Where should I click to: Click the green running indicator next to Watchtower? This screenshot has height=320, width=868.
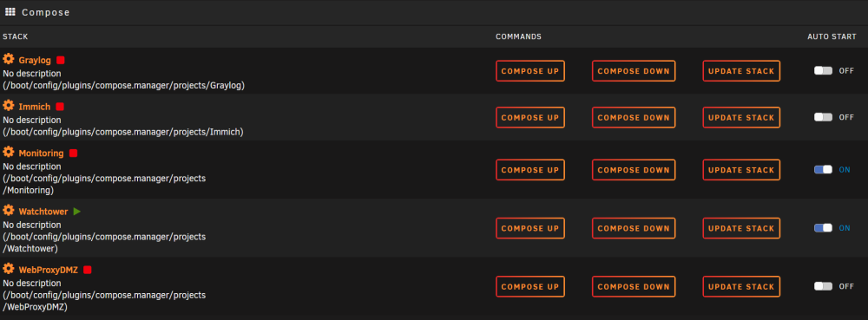tap(77, 212)
